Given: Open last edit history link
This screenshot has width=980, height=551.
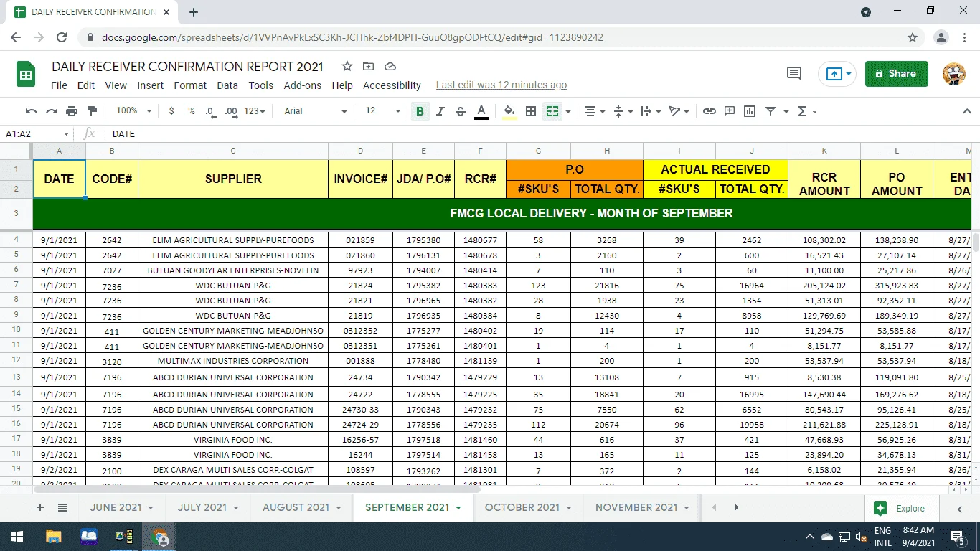Looking at the screenshot, I should (501, 85).
